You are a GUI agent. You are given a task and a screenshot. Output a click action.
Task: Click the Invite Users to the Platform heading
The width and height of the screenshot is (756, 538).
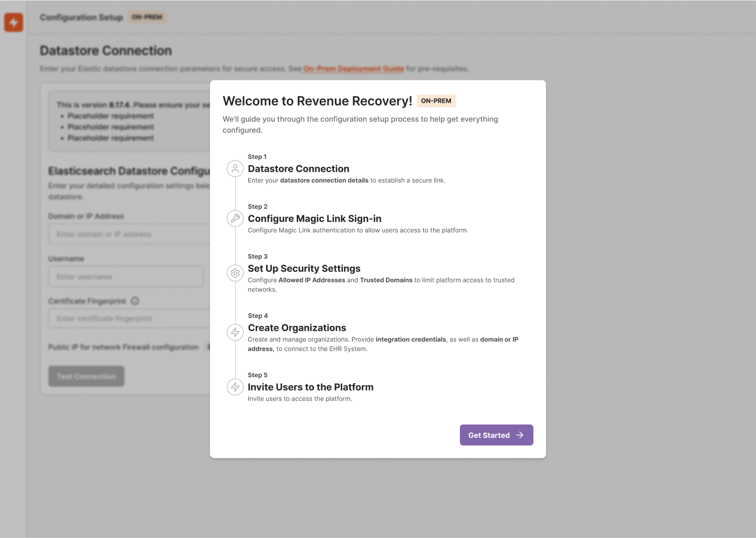click(310, 387)
